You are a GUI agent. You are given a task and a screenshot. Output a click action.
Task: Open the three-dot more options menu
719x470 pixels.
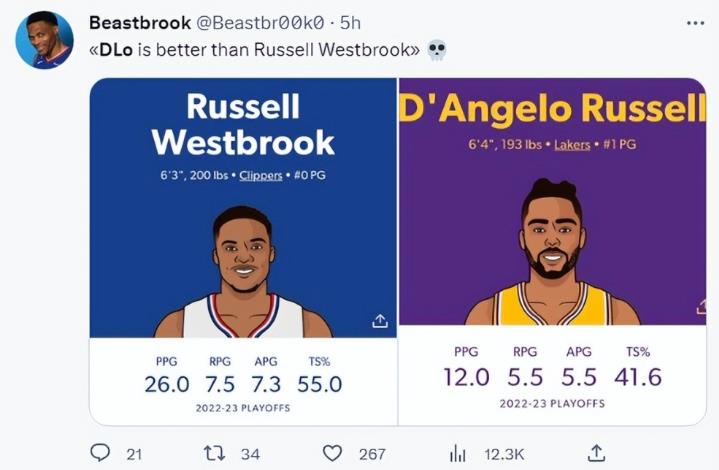(x=695, y=23)
